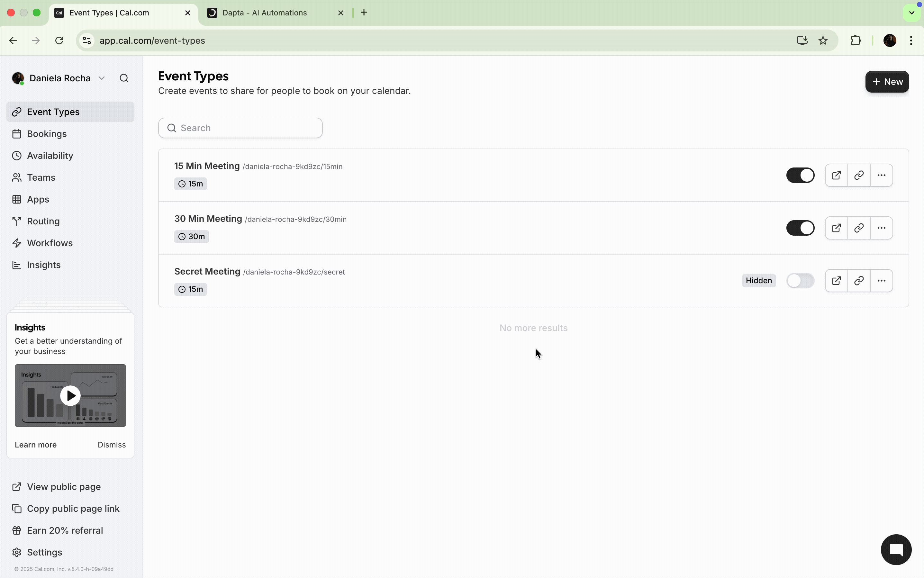The width and height of the screenshot is (924, 578).
Task: Click the browser extensions puzzle icon
Action: point(855,41)
